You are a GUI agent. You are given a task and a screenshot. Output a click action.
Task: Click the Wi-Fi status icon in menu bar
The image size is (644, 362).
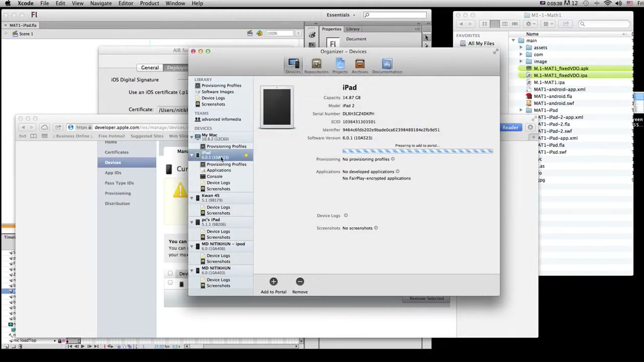click(608, 4)
